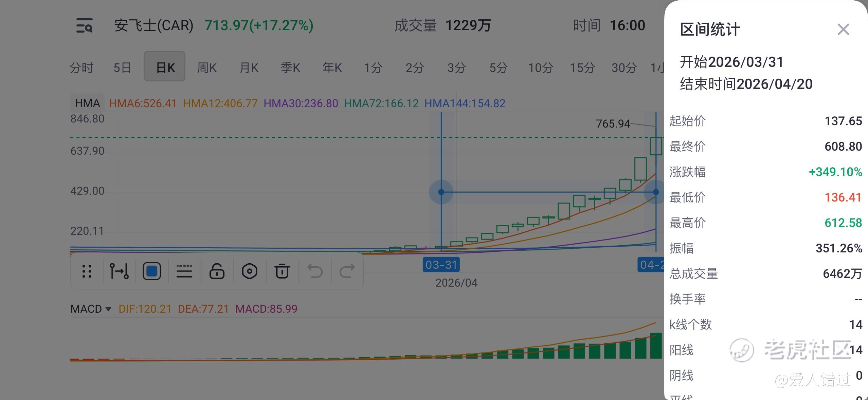Click the left range selection handle
Viewport: 868px width, 400px height.
tap(441, 192)
